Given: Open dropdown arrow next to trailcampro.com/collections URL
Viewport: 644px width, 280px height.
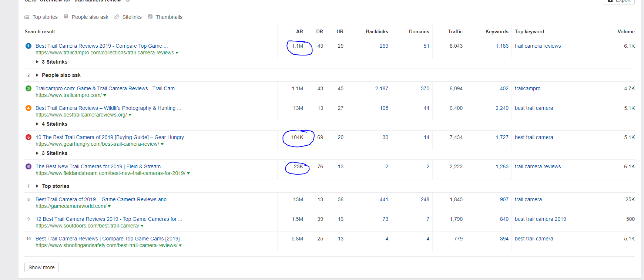Looking at the screenshot, I should [177, 53].
